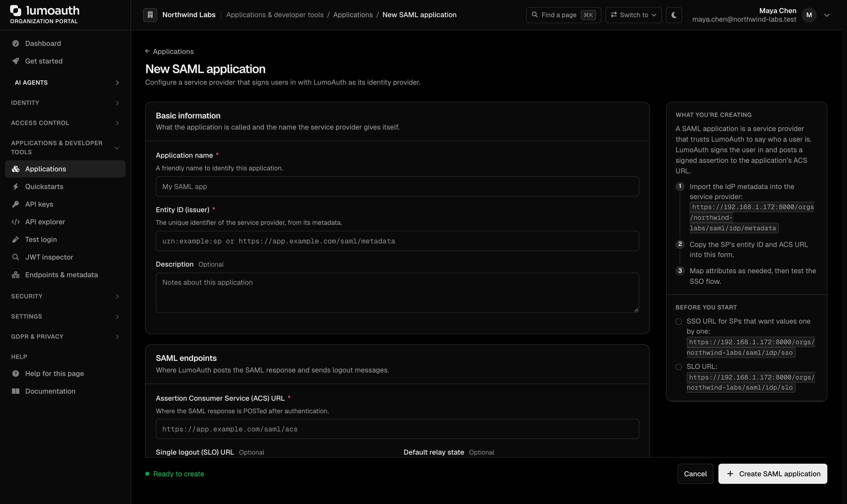Image resolution: width=847 pixels, height=504 pixels.
Task: Click the Help for this page question icon
Action: 16,373
